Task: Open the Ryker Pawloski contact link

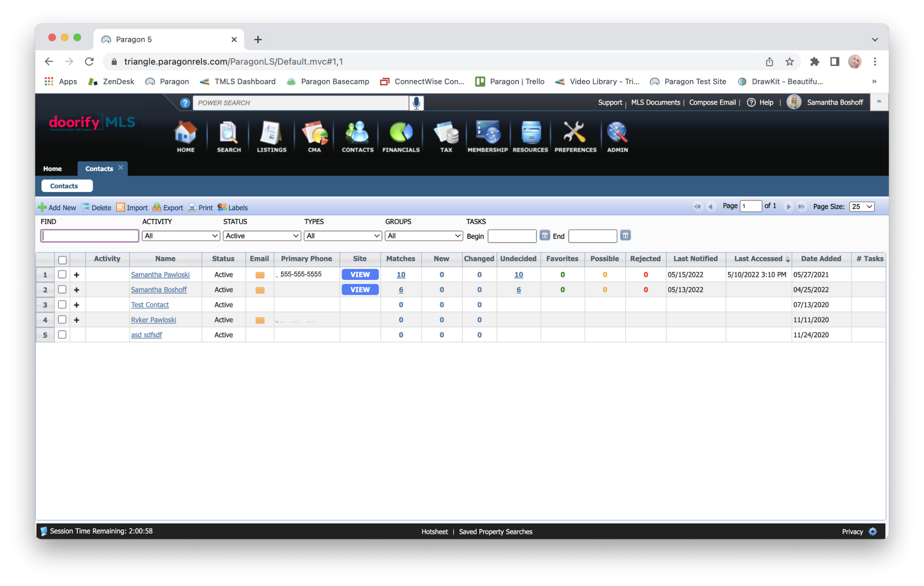Action: coord(153,320)
